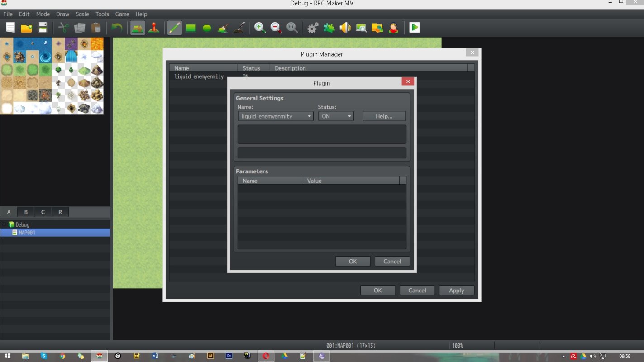This screenshot has width=644, height=362.
Task: Select the Shadow Pen tool
Action: [x=239, y=28]
